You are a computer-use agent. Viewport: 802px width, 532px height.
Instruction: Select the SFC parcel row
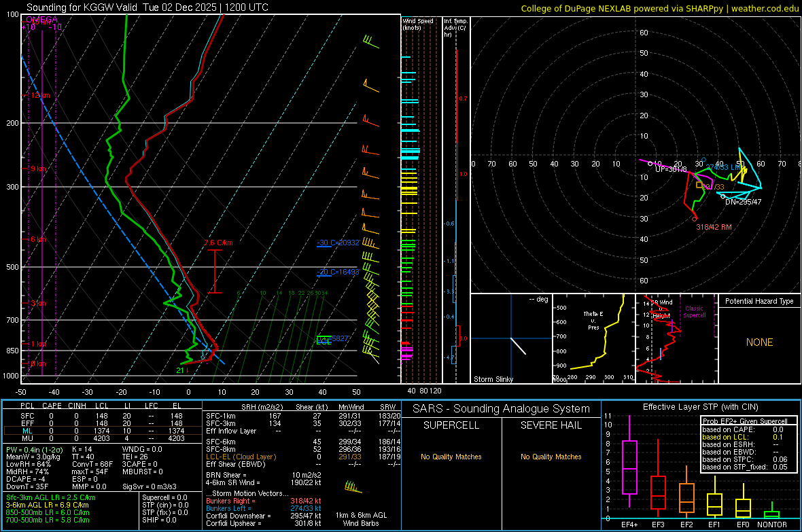pyautogui.click(x=102, y=416)
